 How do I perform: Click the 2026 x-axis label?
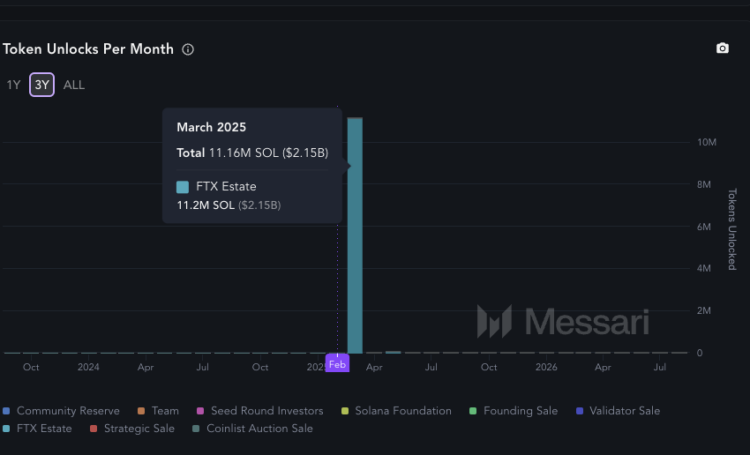[546, 367]
